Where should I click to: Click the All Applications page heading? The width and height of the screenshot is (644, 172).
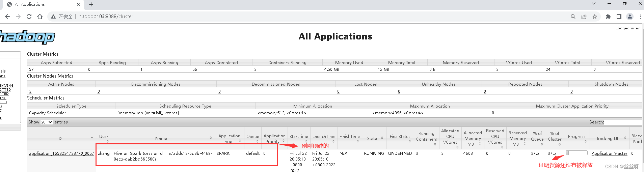[x=336, y=36]
